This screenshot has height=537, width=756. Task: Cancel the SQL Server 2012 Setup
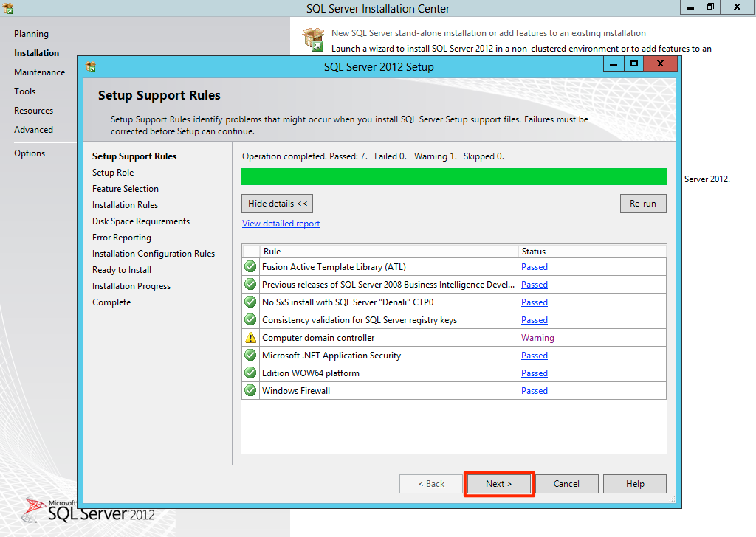pyautogui.click(x=566, y=484)
